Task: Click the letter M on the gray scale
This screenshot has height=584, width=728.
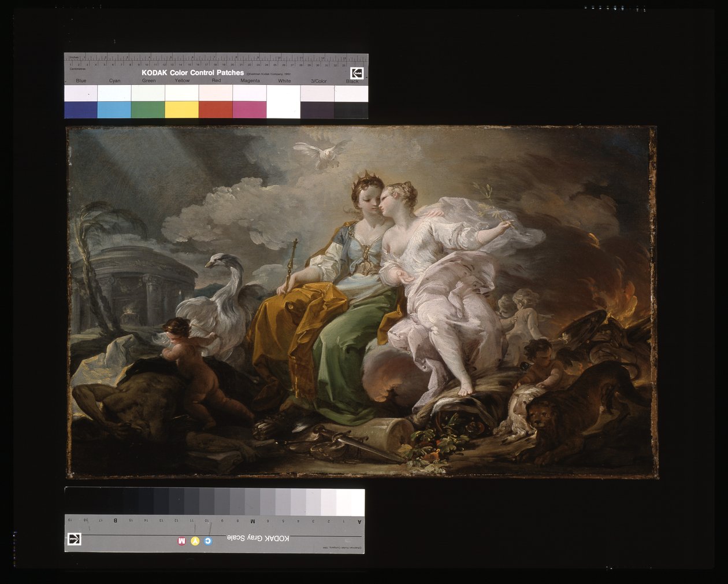Action: pyautogui.click(x=252, y=521)
